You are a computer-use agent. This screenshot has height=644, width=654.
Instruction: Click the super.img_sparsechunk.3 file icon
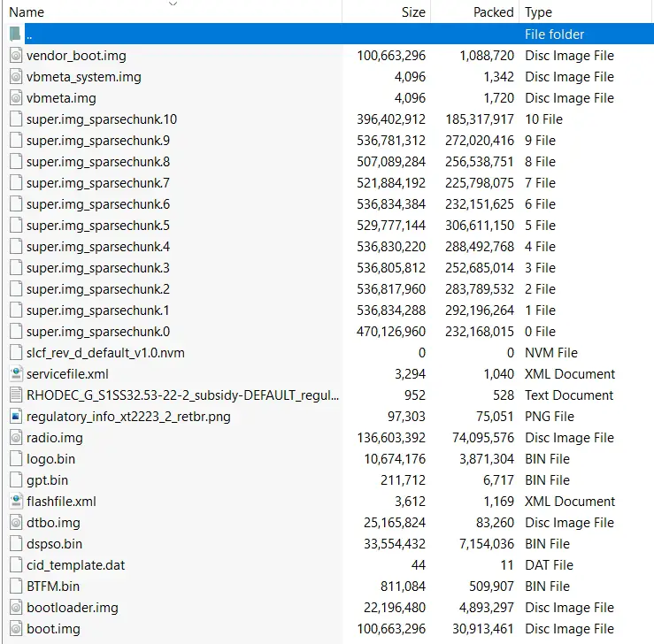click(x=16, y=268)
